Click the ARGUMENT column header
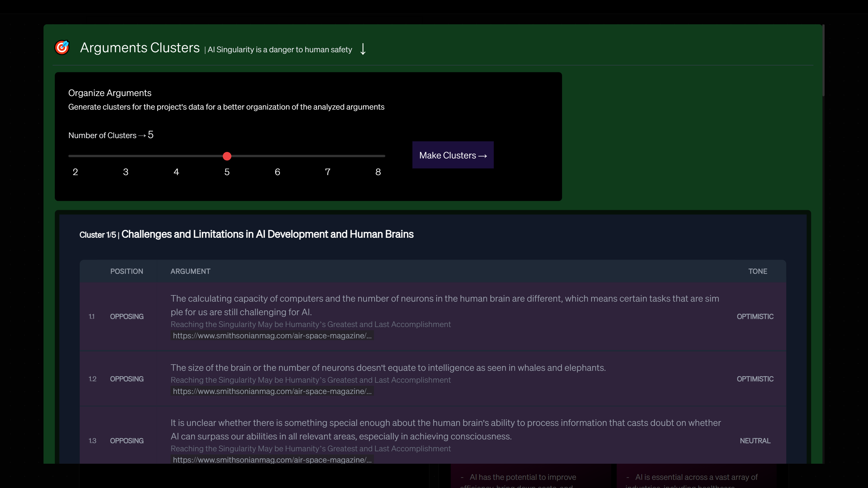Viewport: 868px width, 488px height. point(190,271)
